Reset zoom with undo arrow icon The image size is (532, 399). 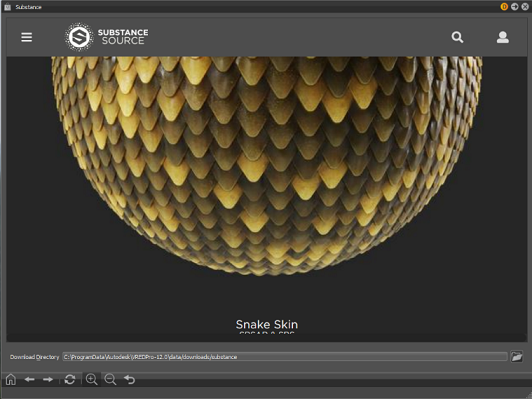[129, 379]
